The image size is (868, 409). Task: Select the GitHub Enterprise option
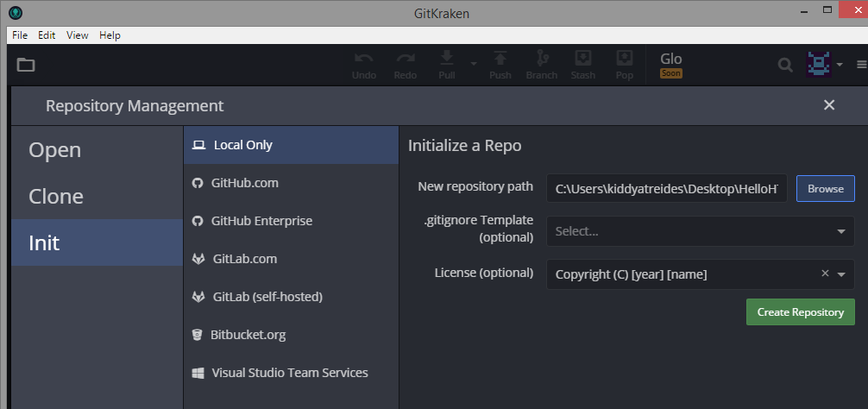[x=291, y=221]
